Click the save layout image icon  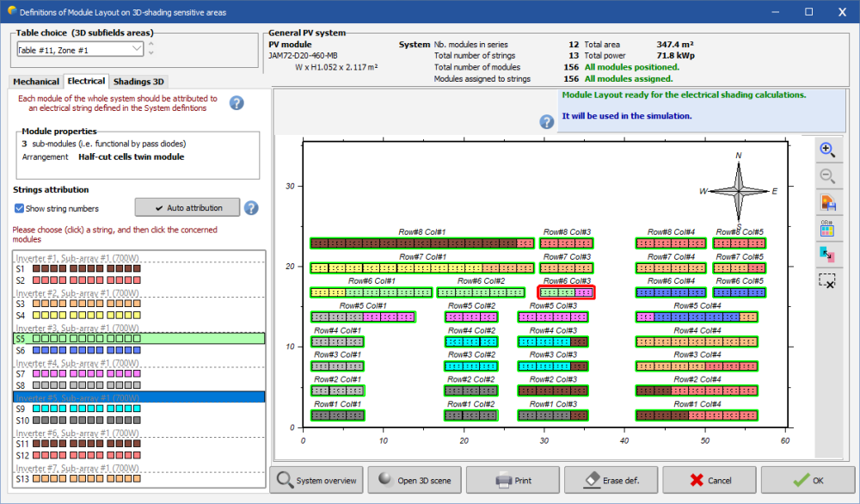point(827,203)
